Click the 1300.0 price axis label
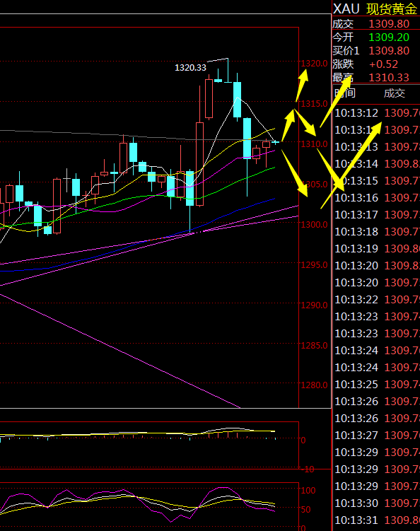Image resolution: width=420 pixels, height=531 pixels. (x=315, y=225)
